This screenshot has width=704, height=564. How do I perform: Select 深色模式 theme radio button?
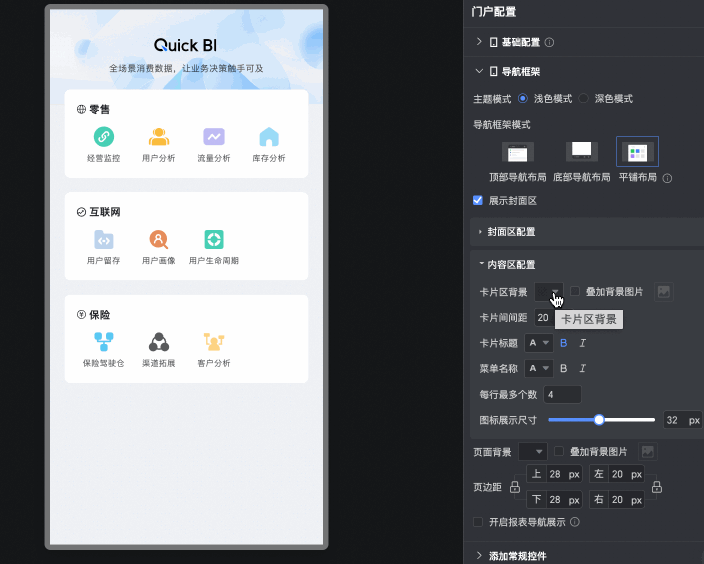coord(583,98)
